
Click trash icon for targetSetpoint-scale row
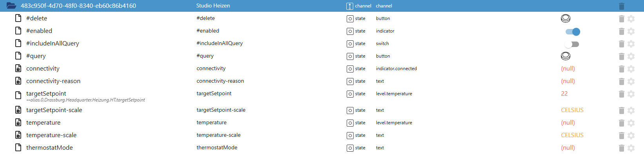pos(622,110)
